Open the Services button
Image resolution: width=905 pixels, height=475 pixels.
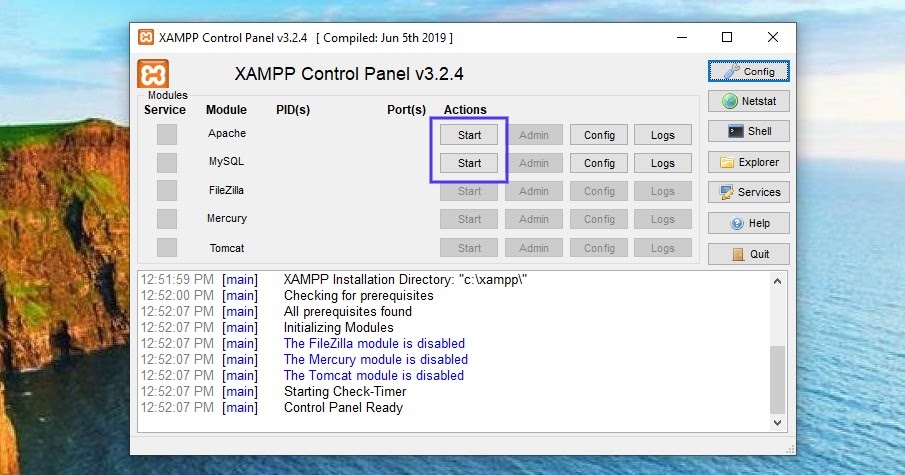click(749, 192)
